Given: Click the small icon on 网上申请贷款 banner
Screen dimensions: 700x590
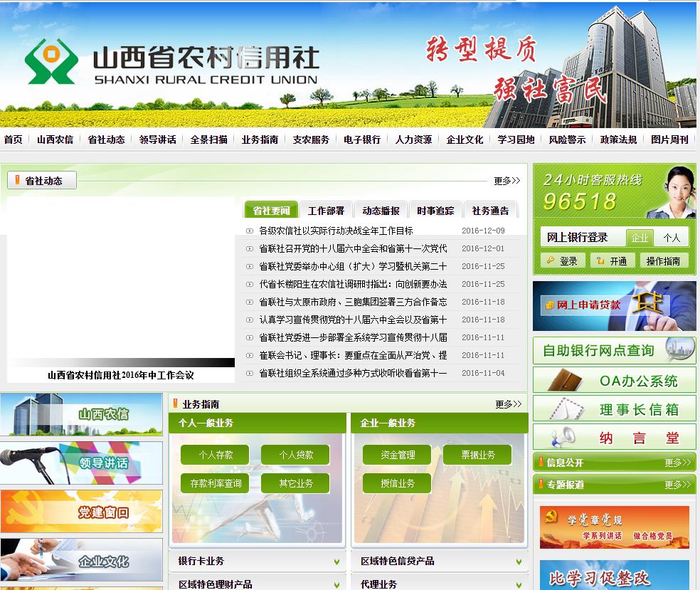Looking at the screenshot, I should point(550,305).
